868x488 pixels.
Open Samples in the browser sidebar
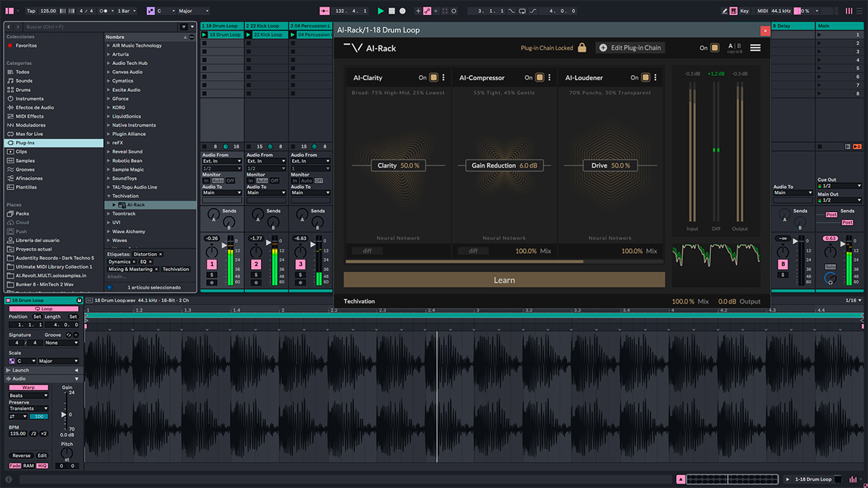[x=54, y=160]
